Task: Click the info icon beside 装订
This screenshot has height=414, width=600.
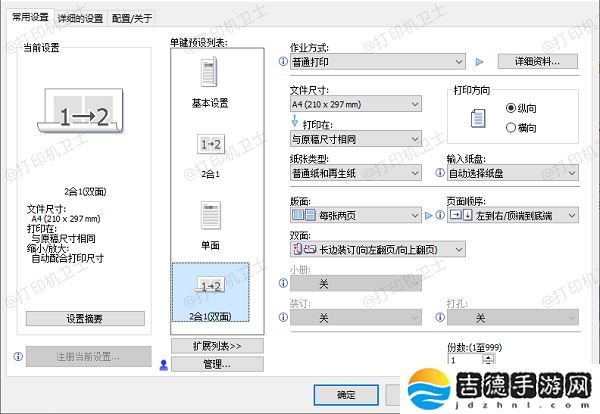Action: [283, 317]
